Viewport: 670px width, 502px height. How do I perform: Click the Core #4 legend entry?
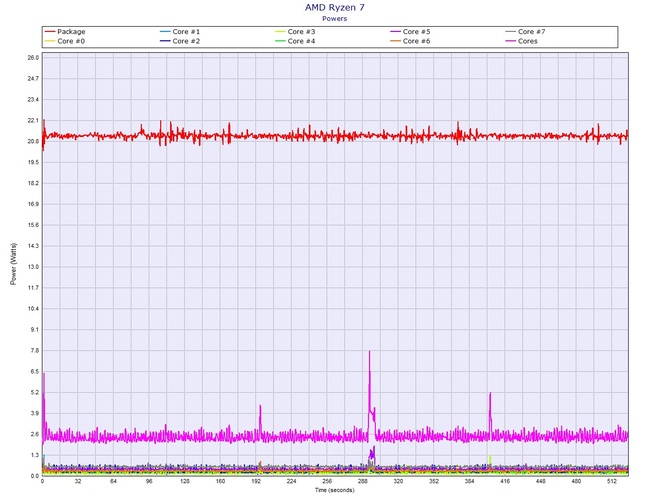click(295, 41)
